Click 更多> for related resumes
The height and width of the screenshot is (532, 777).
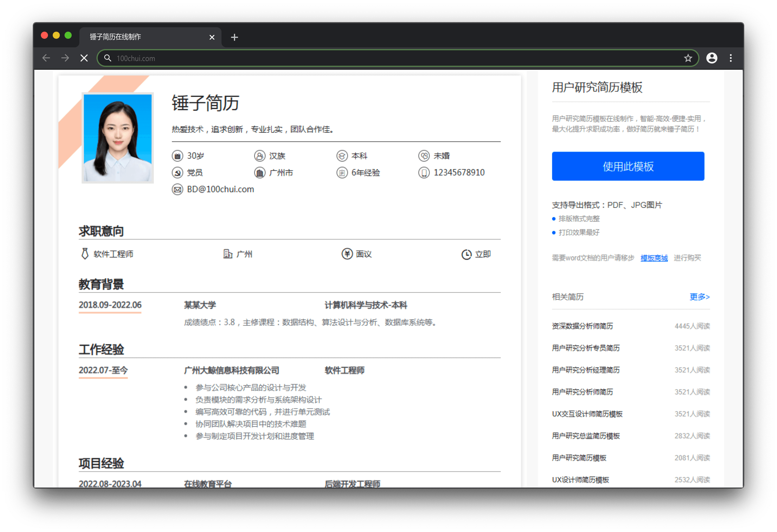tap(699, 296)
